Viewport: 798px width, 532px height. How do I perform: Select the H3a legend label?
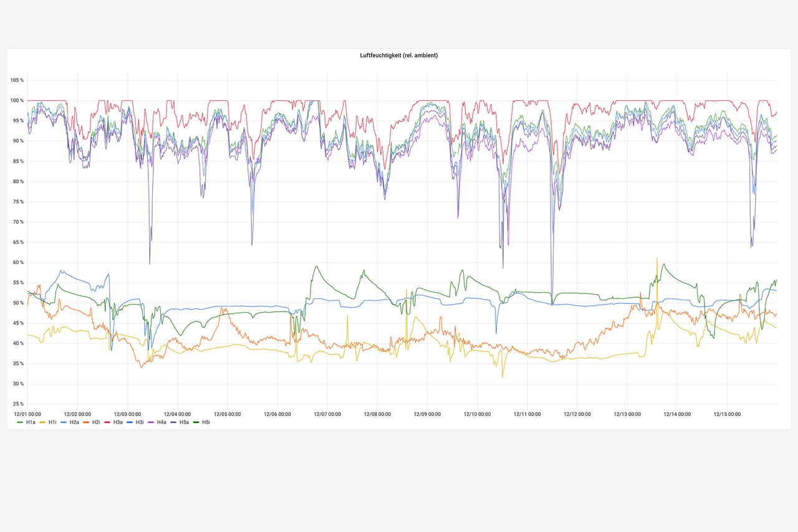pyautogui.click(x=118, y=422)
